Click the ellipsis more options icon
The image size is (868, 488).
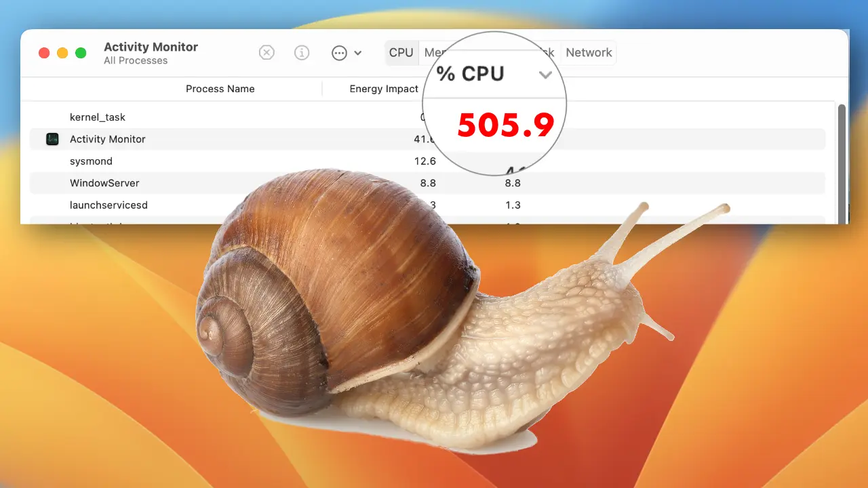(x=339, y=53)
